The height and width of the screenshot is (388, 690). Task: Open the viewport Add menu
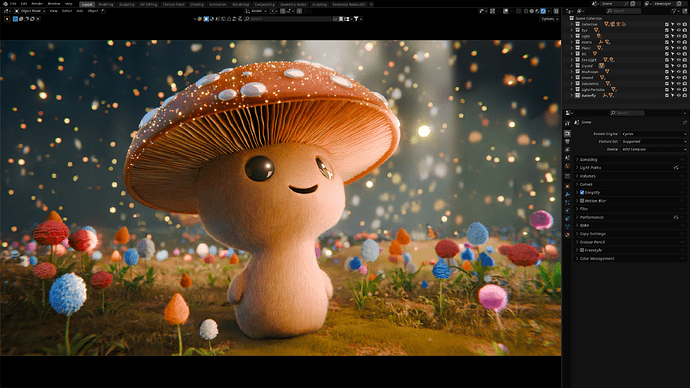pyautogui.click(x=80, y=11)
